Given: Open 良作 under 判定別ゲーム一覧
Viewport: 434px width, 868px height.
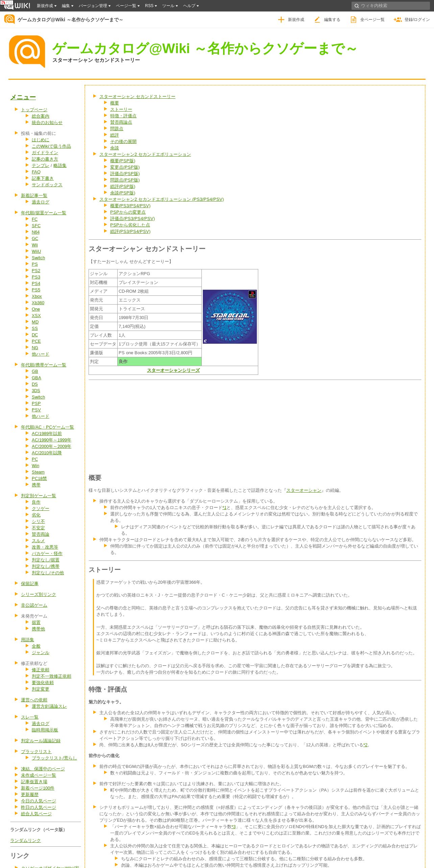Looking at the screenshot, I should 36,502.
